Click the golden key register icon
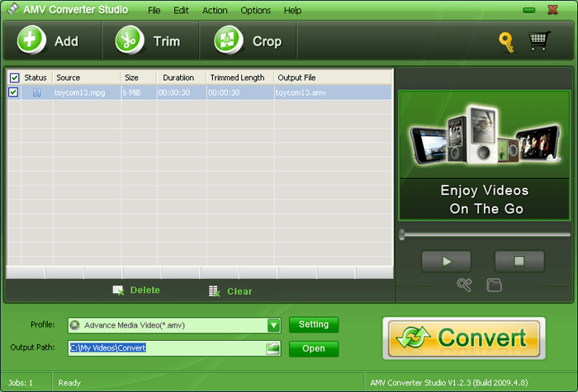 pyautogui.click(x=506, y=41)
